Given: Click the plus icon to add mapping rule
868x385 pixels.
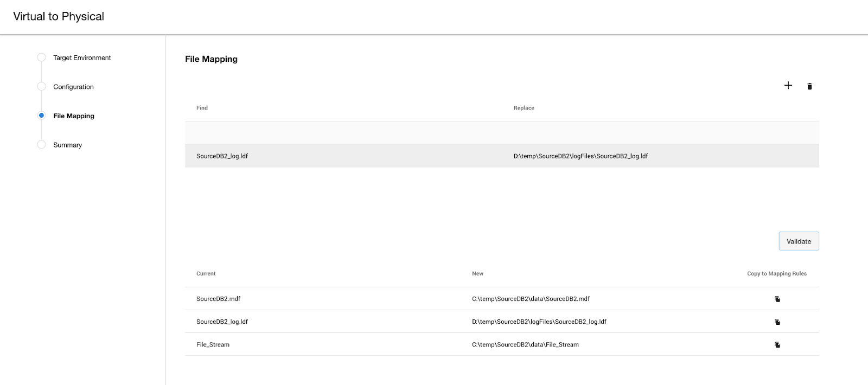Looking at the screenshot, I should point(788,86).
